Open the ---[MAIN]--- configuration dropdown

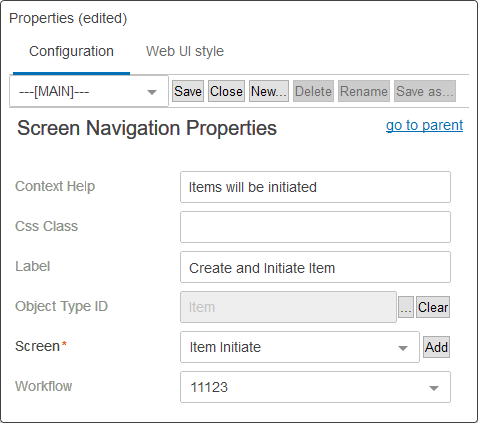[x=89, y=92]
